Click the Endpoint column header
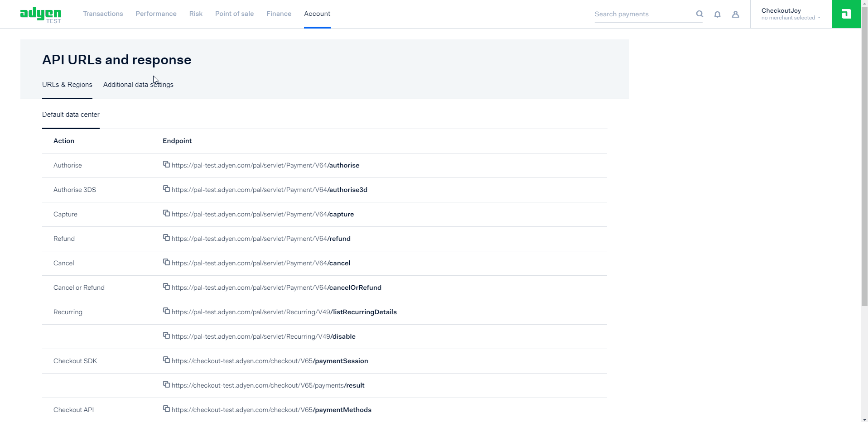This screenshot has height=422, width=868. (177, 141)
